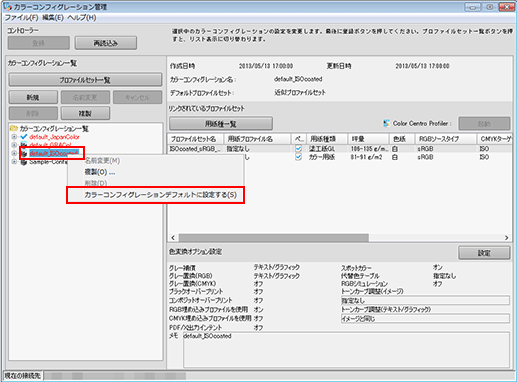Image resolution: width=517 pixels, height=382 pixels.
Task: Select default_JapanColor in the tree
Action: [x=54, y=137]
